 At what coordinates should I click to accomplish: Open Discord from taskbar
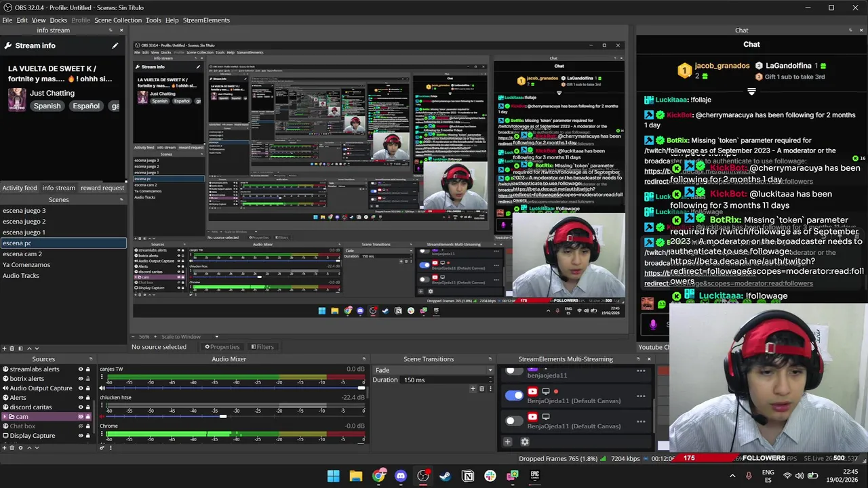[401, 476]
